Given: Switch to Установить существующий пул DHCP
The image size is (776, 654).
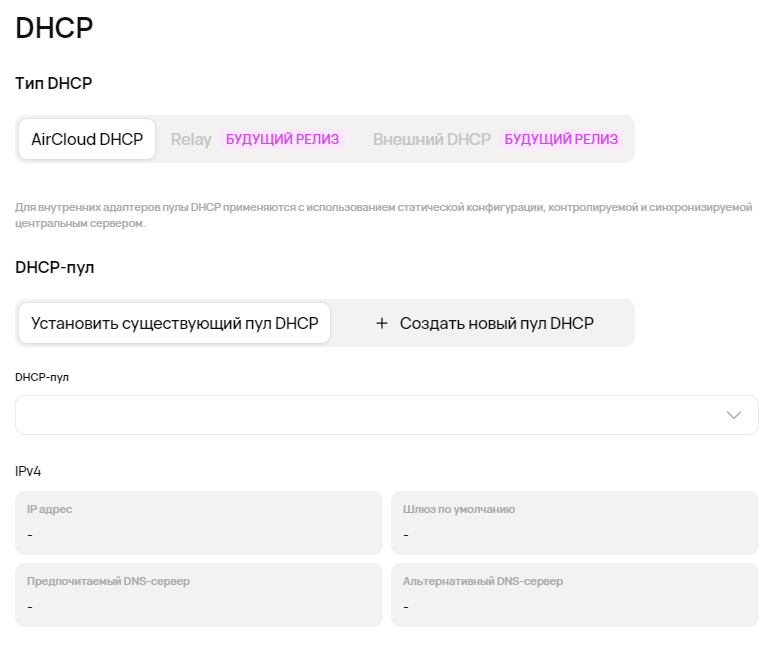Looking at the screenshot, I should click(x=174, y=323).
